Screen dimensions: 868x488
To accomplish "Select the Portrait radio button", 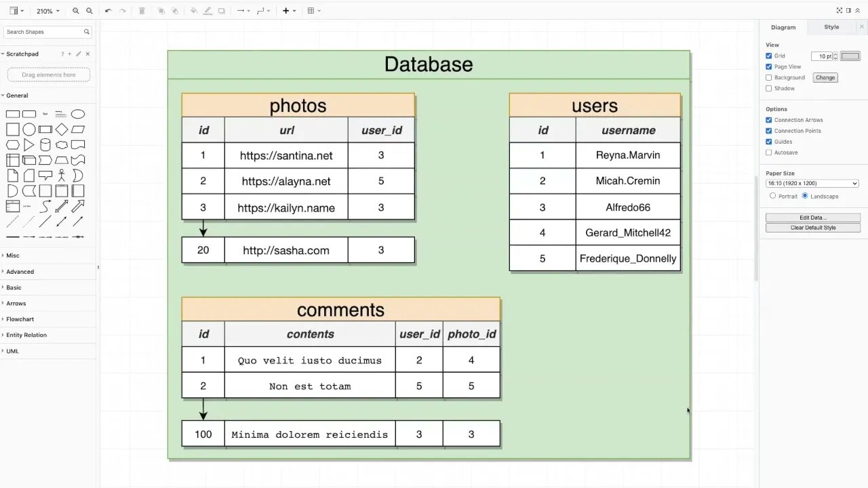I will pos(773,196).
